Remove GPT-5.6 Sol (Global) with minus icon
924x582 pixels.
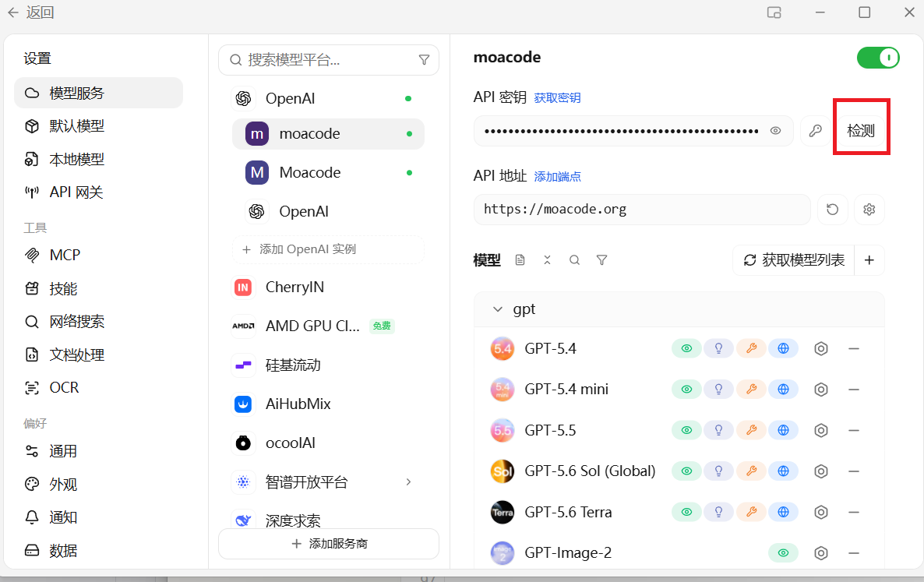854,471
